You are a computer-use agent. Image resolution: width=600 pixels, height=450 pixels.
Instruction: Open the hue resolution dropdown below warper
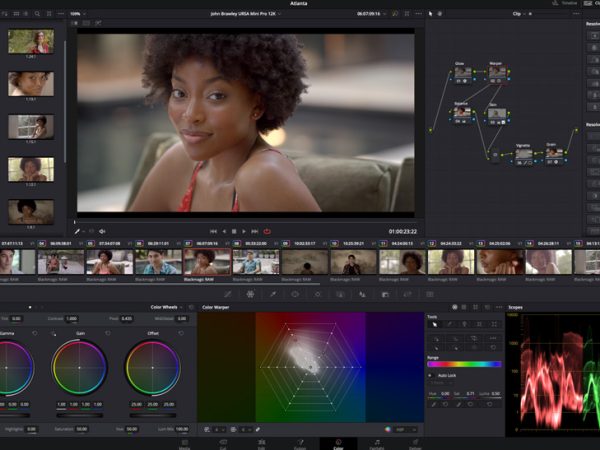pos(219,429)
